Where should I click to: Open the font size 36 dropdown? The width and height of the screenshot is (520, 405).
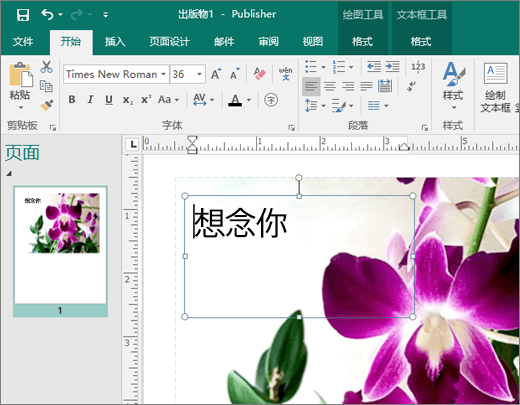tap(199, 74)
